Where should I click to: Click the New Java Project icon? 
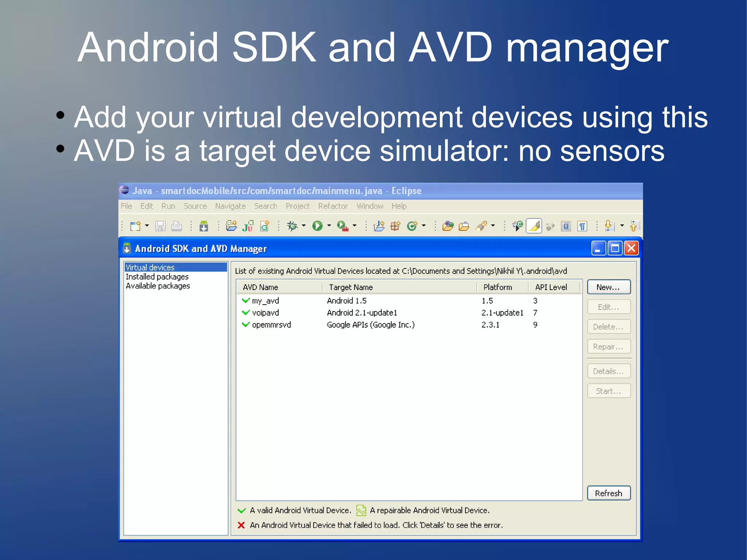point(379,226)
